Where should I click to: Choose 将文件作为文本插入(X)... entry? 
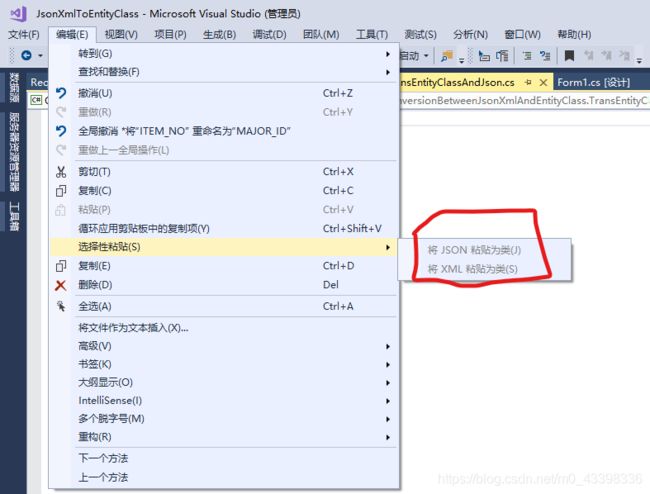pos(223,328)
